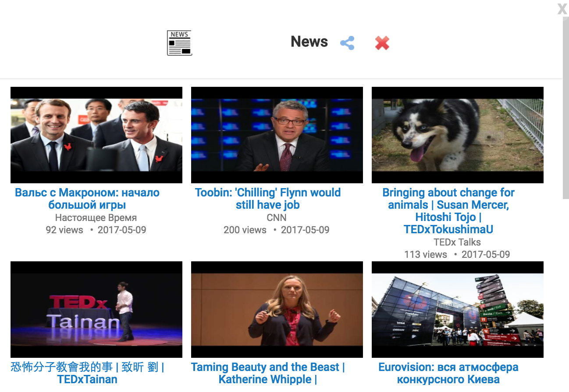
Task: Open the Eurovision Kiev venue thumbnail
Action: click(x=458, y=310)
